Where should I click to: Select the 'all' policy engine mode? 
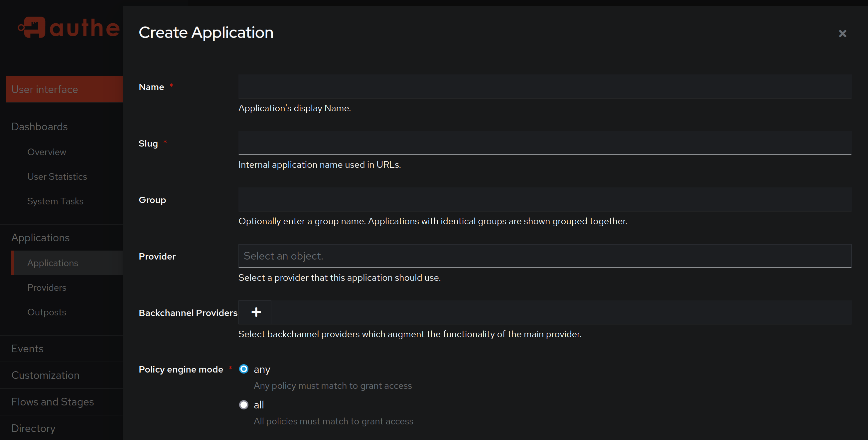tap(244, 404)
